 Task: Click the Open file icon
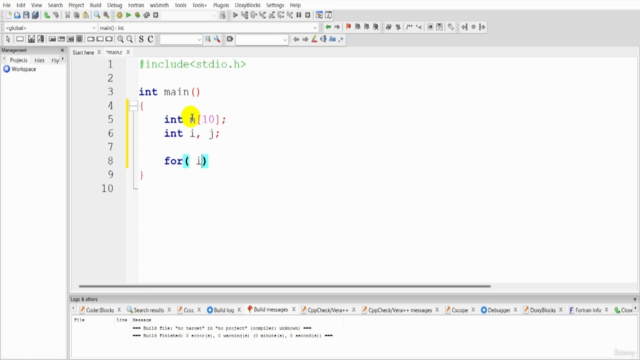click(x=17, y=16)
